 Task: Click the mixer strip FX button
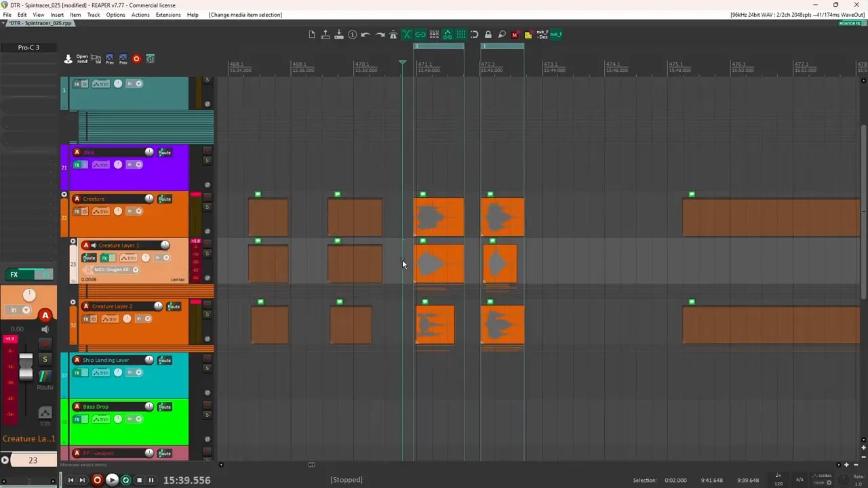coord(14,274)
